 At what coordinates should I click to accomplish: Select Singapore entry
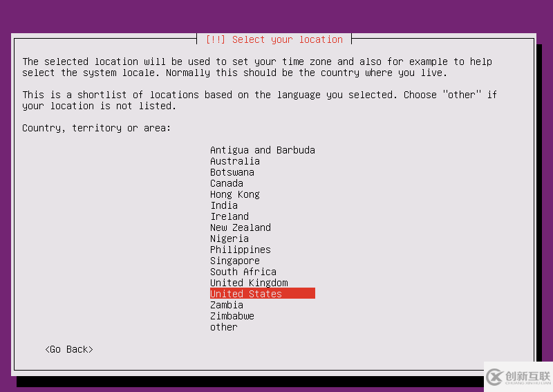click(235, 261)
